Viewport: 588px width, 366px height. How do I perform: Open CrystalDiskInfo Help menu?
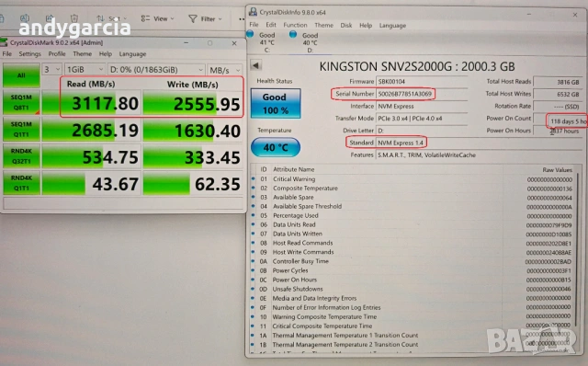(x=366, y=25)
